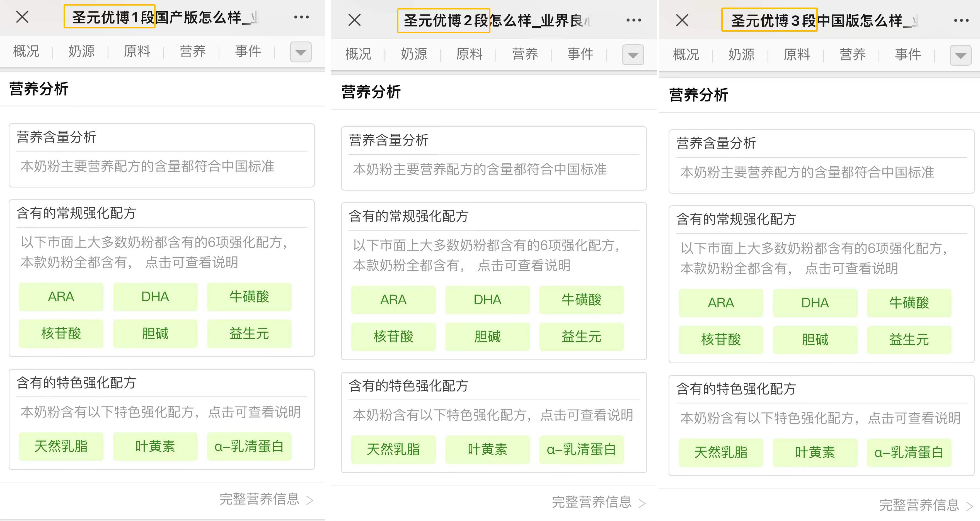Viewport: 980px width, 521px height.
Task: Open the three-dot menu on the 3段 page
Action: click(x=961, y=21)
